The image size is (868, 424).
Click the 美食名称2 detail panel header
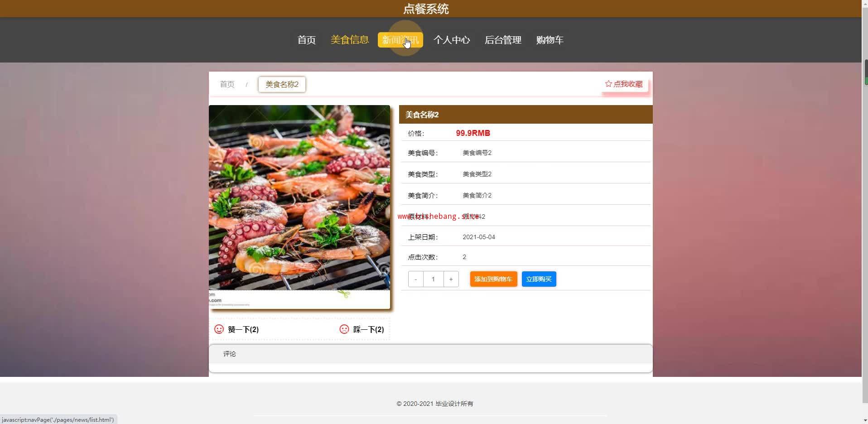tap(526, 115)
